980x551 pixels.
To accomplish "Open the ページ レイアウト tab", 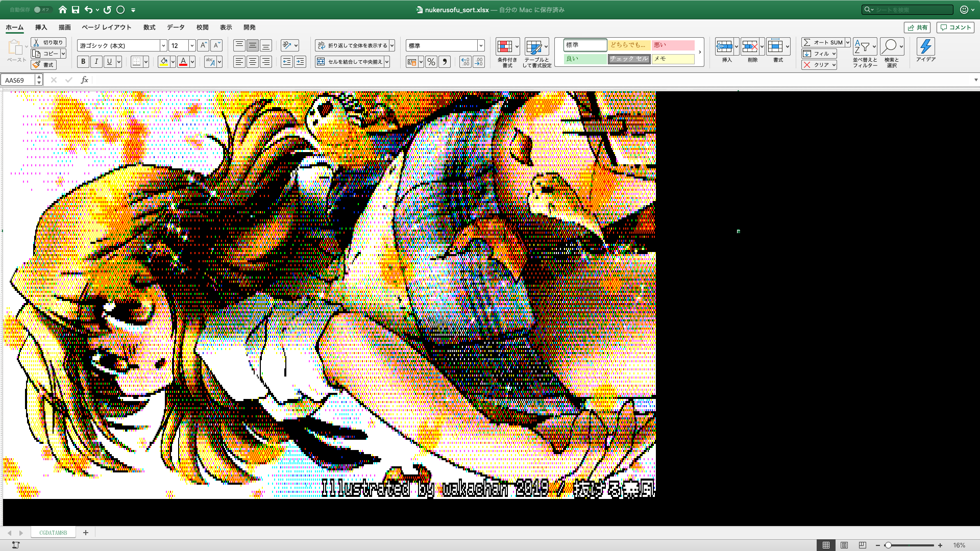I will pos(107,28).
